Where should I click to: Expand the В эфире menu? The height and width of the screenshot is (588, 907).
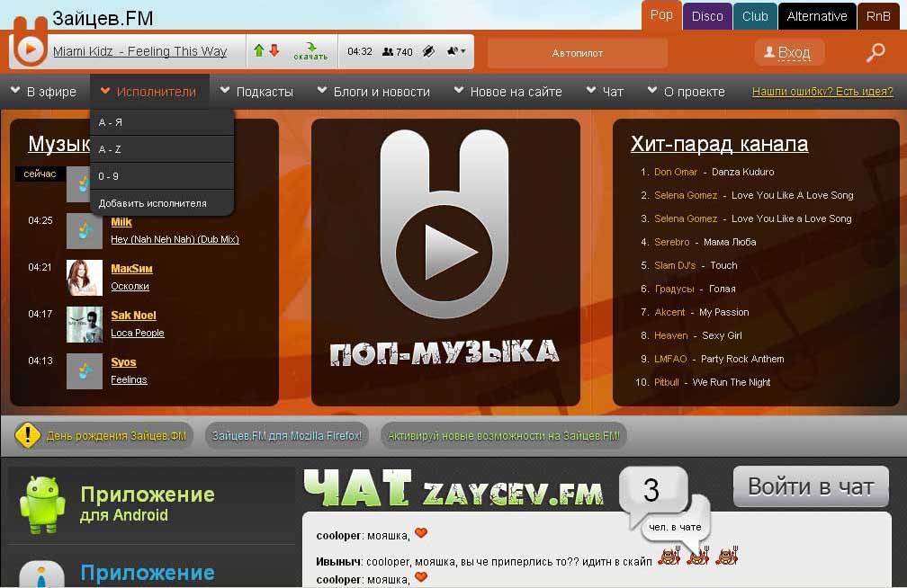[44, 92]
